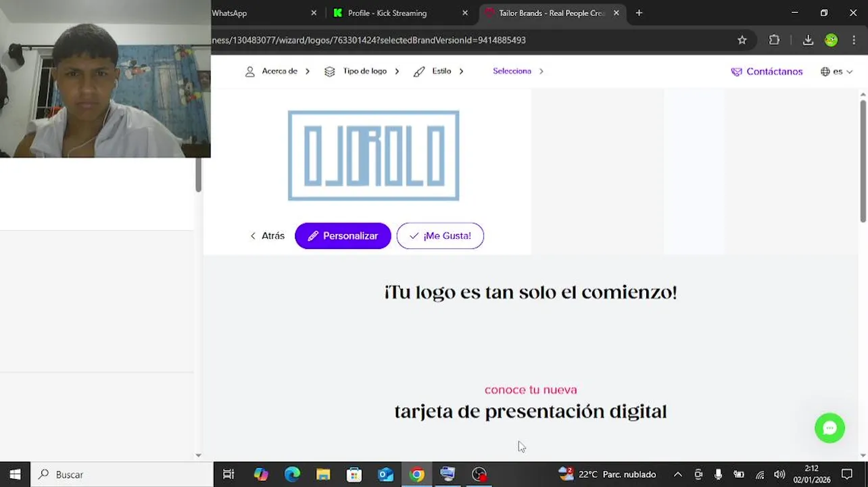Open the Chrome extensions puzzle icon
868x487 pixels.
point(774,40)
